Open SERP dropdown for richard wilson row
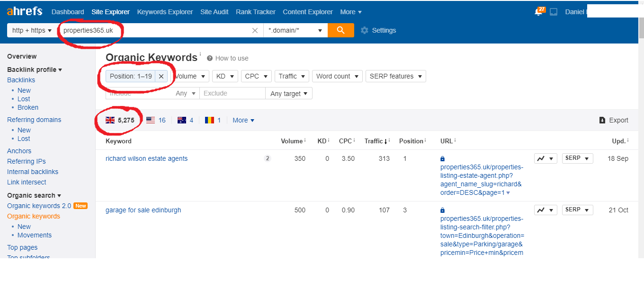Screen dimensions: 644x297 (577, 158)
